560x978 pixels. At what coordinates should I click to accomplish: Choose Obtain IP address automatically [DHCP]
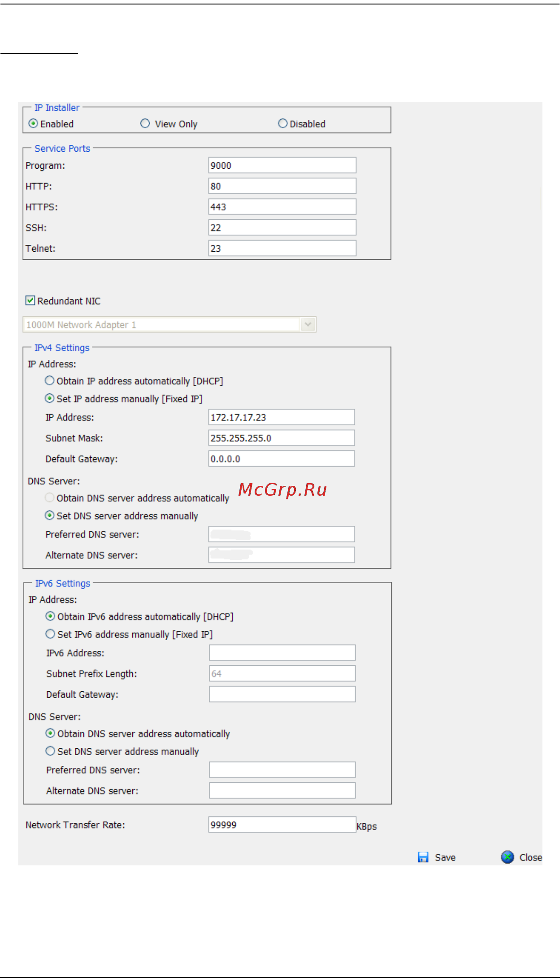(x=49, y=381)
